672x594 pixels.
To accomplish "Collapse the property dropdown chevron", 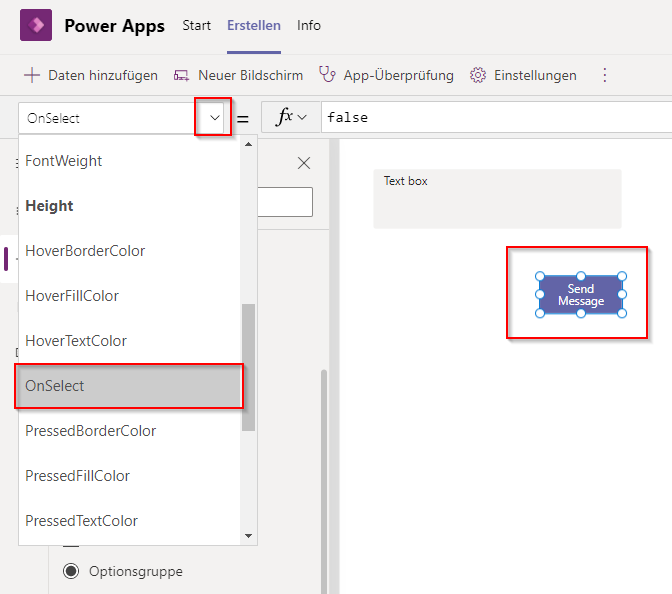I will (x=214, y=117).
